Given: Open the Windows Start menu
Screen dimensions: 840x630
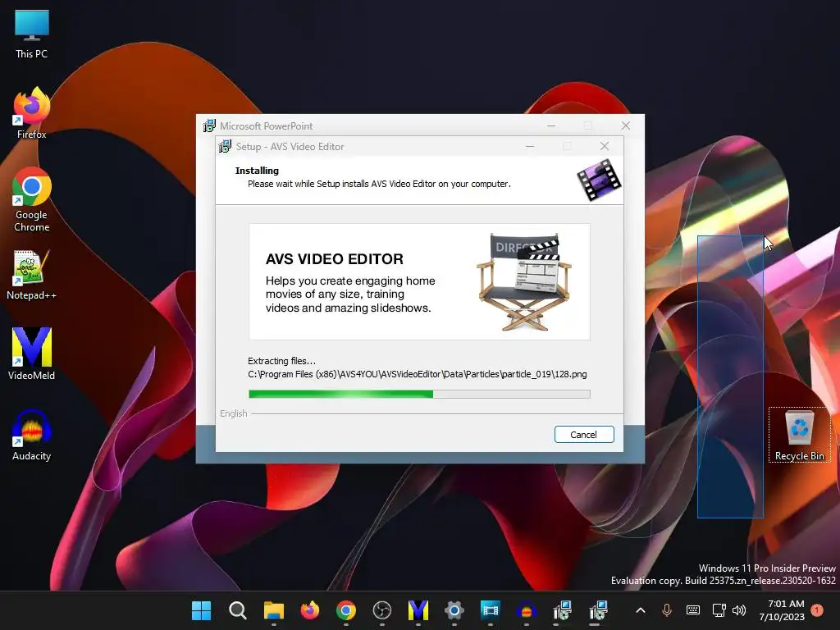Looking at the screenshot, I should tap(202, 610).
